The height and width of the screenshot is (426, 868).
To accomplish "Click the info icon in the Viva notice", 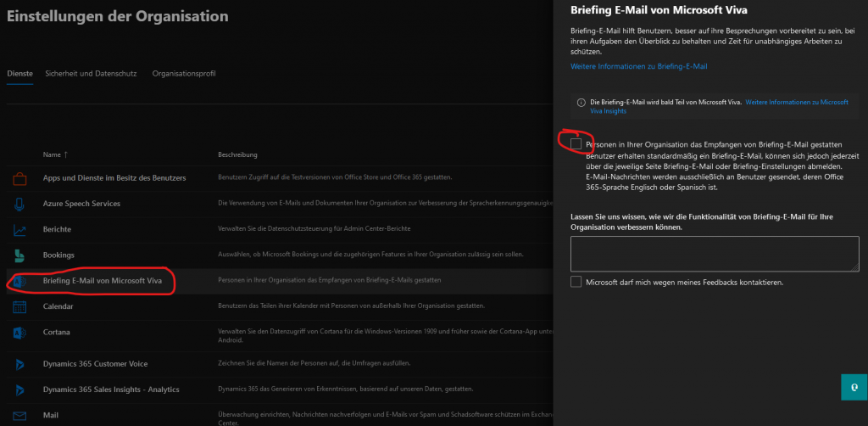I will coord(581,103).
